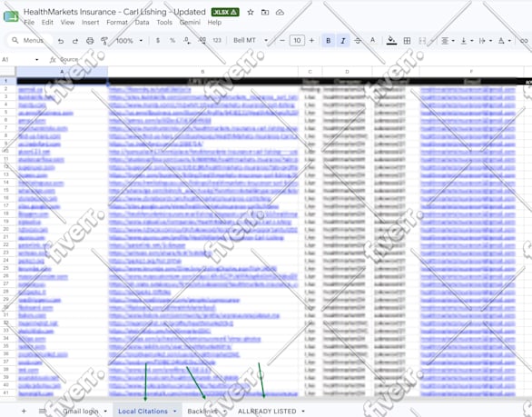The height and width of the screenshot is (417, 532).
Task: Click the font size field showing 10
Action: 297,40
